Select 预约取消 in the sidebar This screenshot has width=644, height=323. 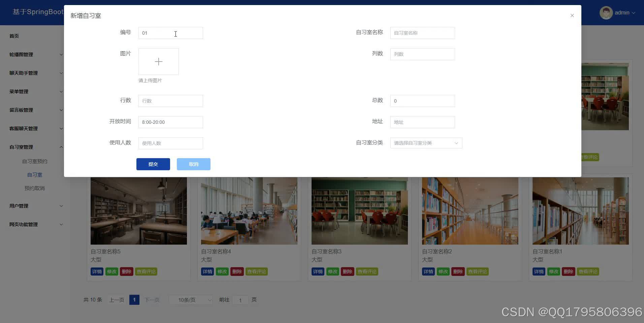(35, 188)
